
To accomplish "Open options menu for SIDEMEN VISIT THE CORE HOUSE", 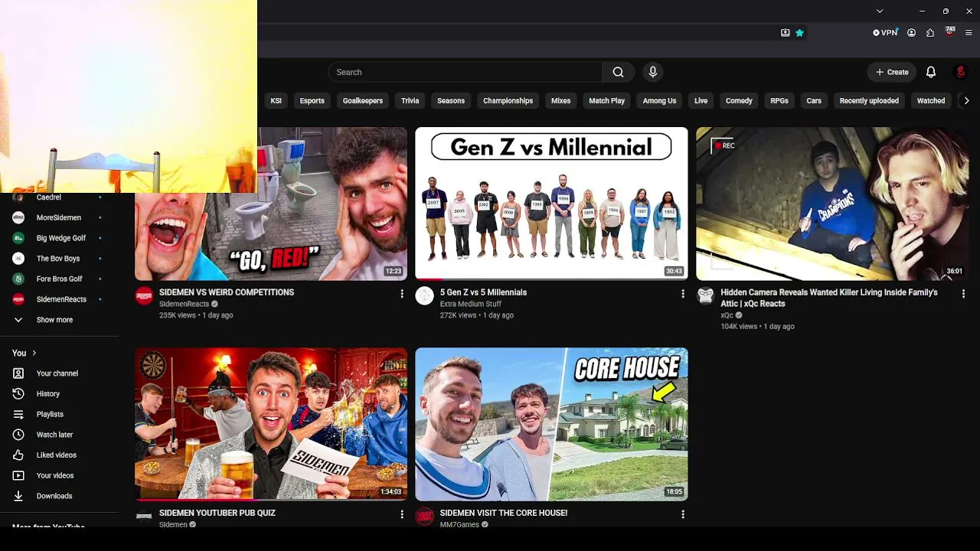I will (683, 514).
